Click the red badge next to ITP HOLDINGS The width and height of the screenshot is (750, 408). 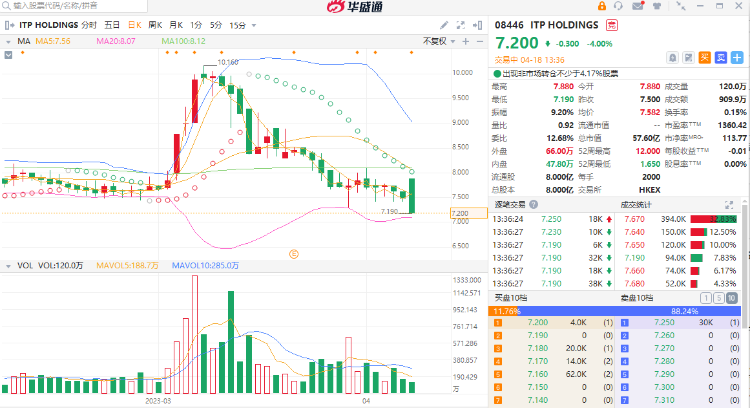pyautogui.click(x=612, y=25)
